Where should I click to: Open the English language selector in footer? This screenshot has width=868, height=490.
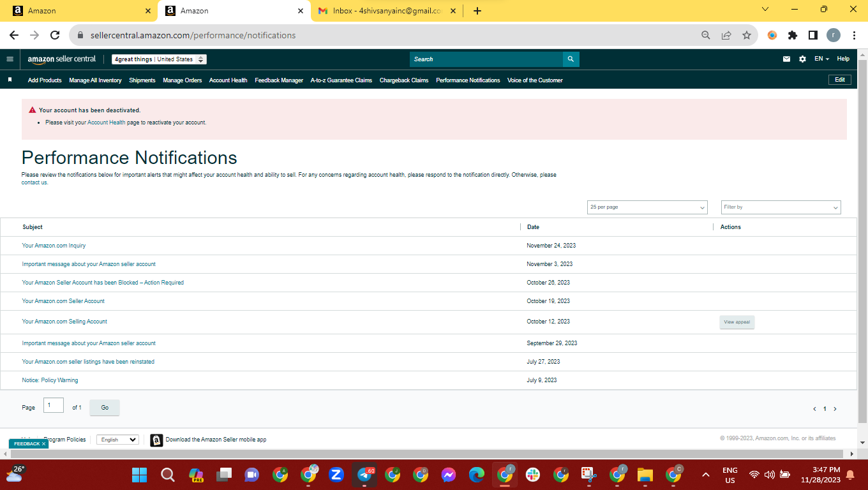click(x=117, y=440)
